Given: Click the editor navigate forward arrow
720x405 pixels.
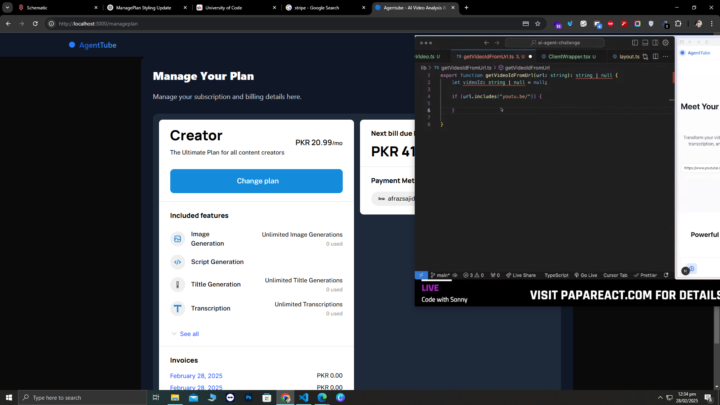Looking at the screenshot, I should tap(497, 43).
